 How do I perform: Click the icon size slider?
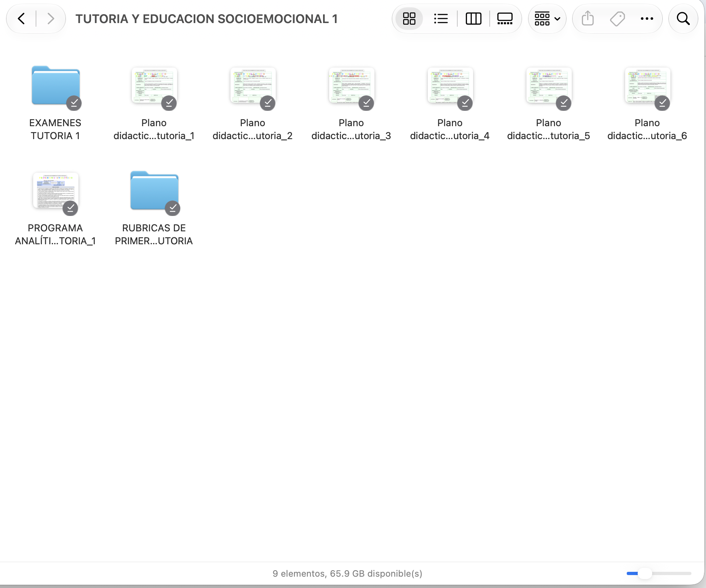(x=659, y=573)
